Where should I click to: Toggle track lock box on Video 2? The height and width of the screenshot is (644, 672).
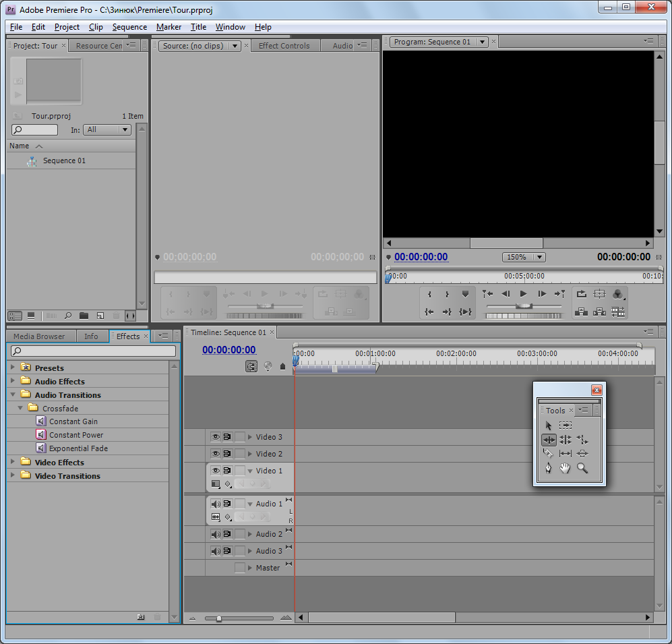[x=239, y=454]
